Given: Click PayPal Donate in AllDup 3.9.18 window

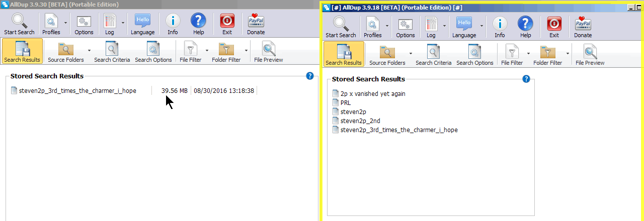Looking at the screenshot, I should pyautogui.click(x=583, y=27).
